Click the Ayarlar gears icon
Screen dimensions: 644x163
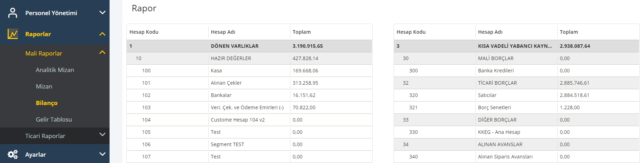coord(13,154)
